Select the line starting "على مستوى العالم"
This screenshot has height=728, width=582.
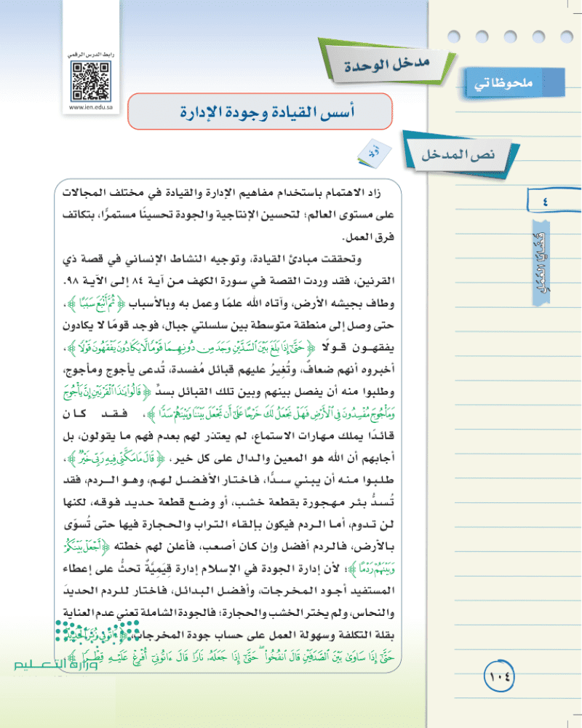(228, 215)
